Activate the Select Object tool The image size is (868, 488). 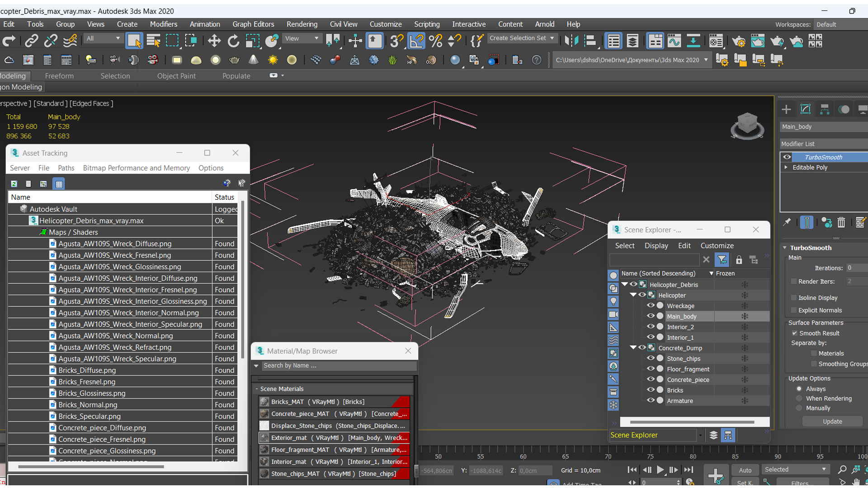coord(134,41)
